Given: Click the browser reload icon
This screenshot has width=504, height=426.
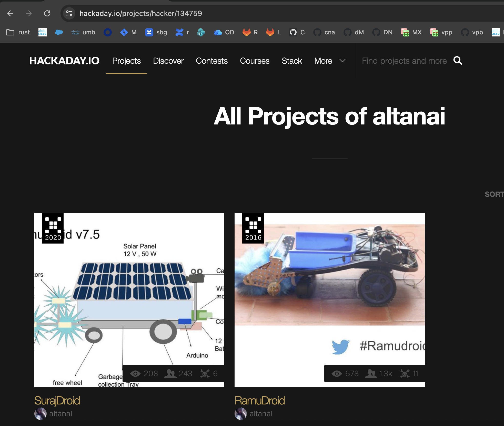Looking at the screenshot, I should point(47,13).
